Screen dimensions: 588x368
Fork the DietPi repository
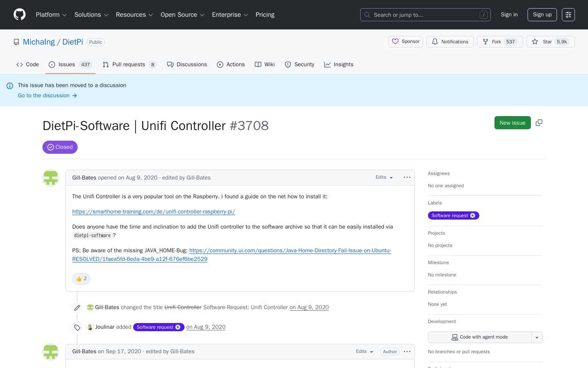pos(500,42)
